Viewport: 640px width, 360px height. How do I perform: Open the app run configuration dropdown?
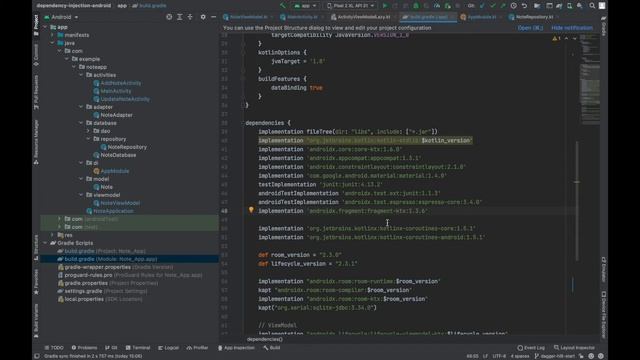(305, 6)
